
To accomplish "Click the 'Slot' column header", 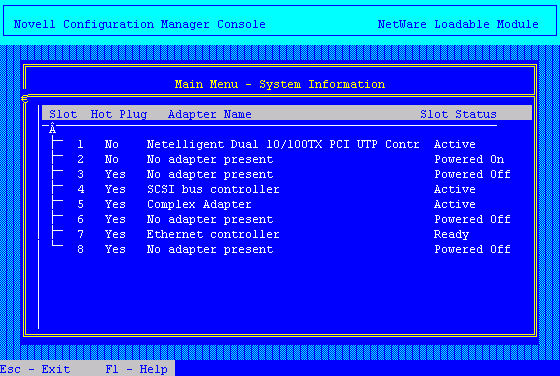I will coord(63,114).
